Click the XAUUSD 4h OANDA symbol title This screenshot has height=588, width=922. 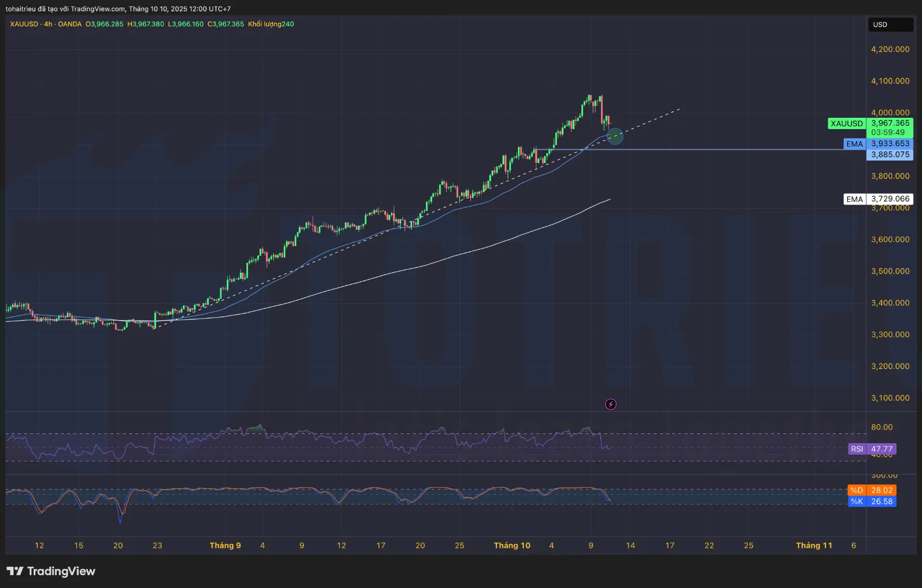tap(46, 24)
